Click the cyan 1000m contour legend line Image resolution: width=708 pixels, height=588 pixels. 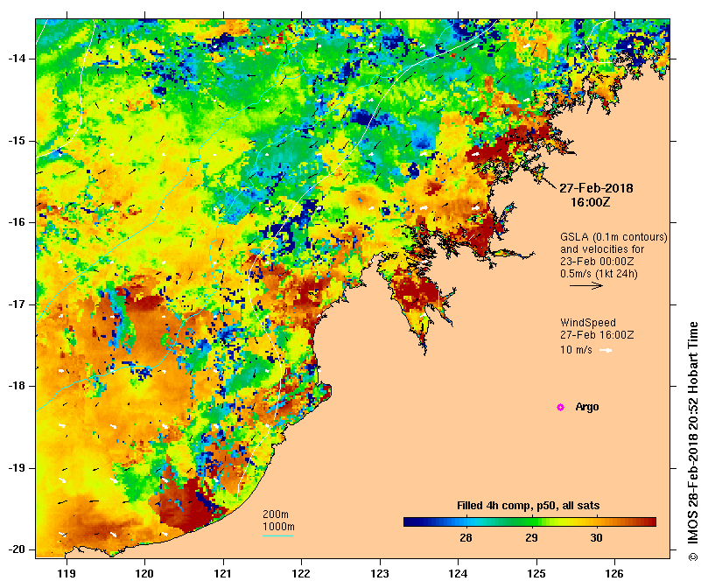pos(277,536)
